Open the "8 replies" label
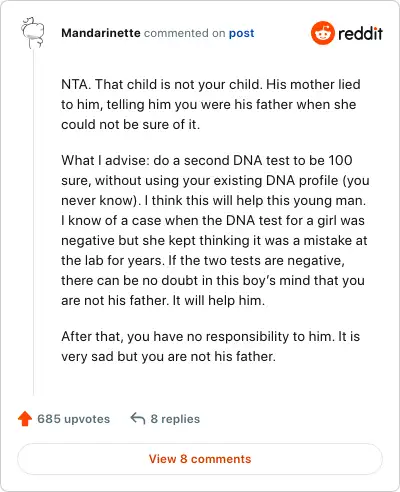This screenshot has width=400, height=492. click(175, 419)
